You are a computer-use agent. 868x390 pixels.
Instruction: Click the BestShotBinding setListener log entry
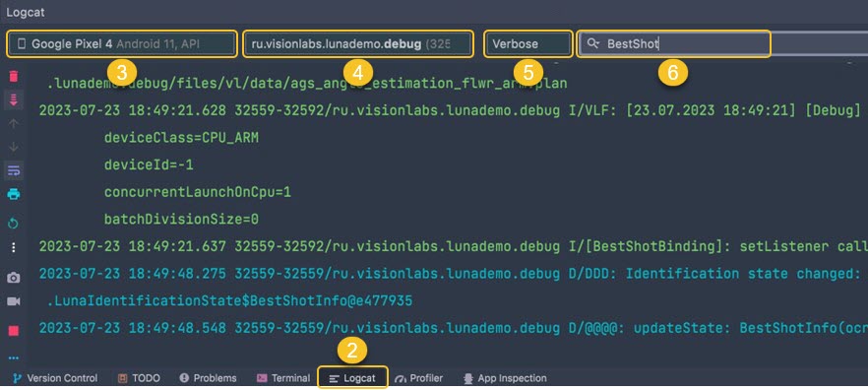point(454,246)
